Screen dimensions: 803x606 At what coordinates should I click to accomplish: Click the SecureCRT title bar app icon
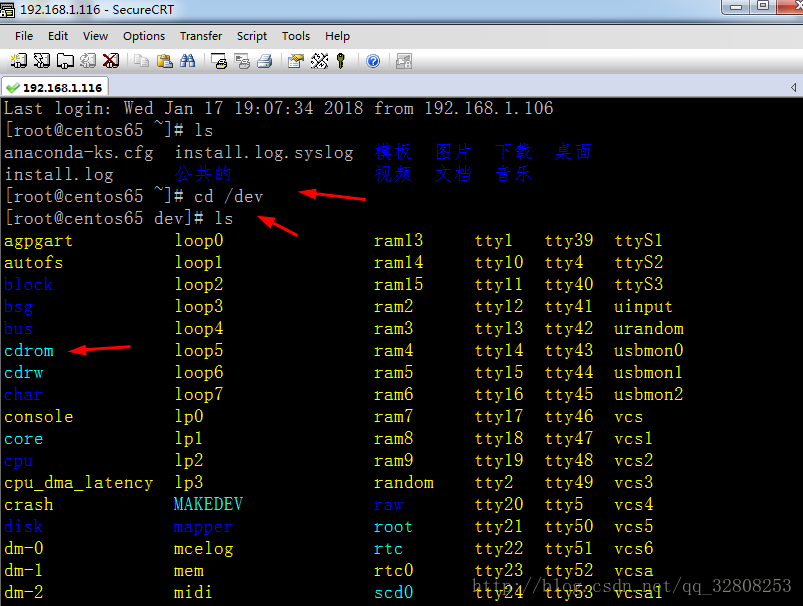pos(7,9)
